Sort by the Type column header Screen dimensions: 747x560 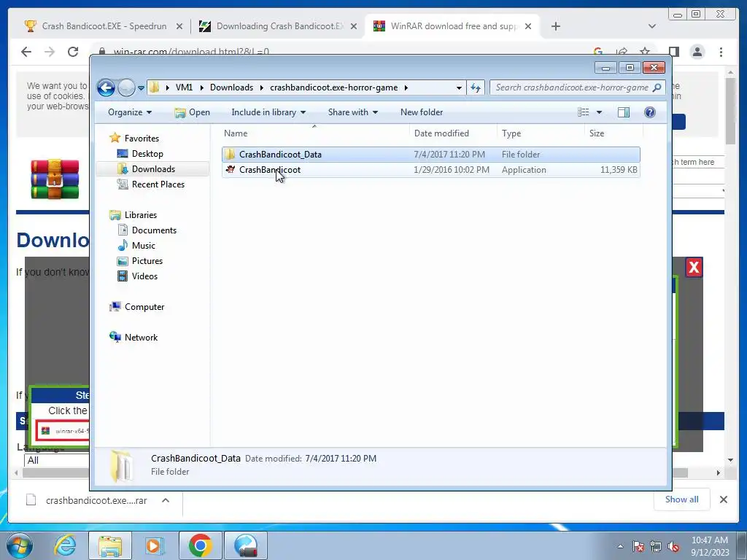pos(541,133)
